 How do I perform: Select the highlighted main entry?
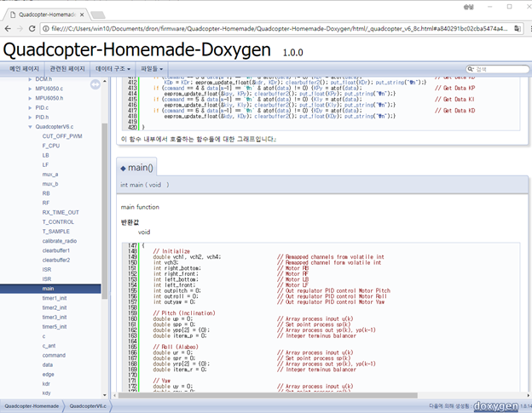tap(50, 289)
